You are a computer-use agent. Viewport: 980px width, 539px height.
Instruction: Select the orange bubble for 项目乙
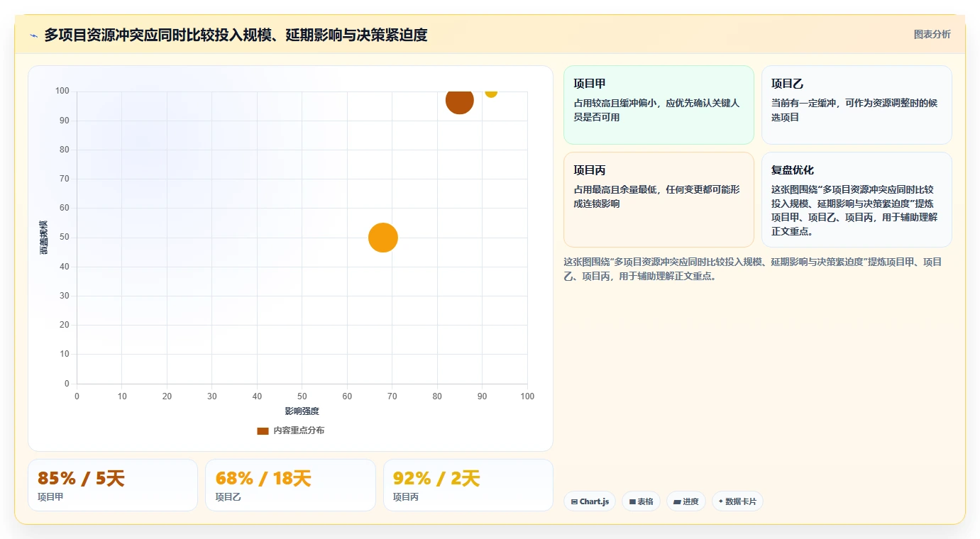coord(383,238)
